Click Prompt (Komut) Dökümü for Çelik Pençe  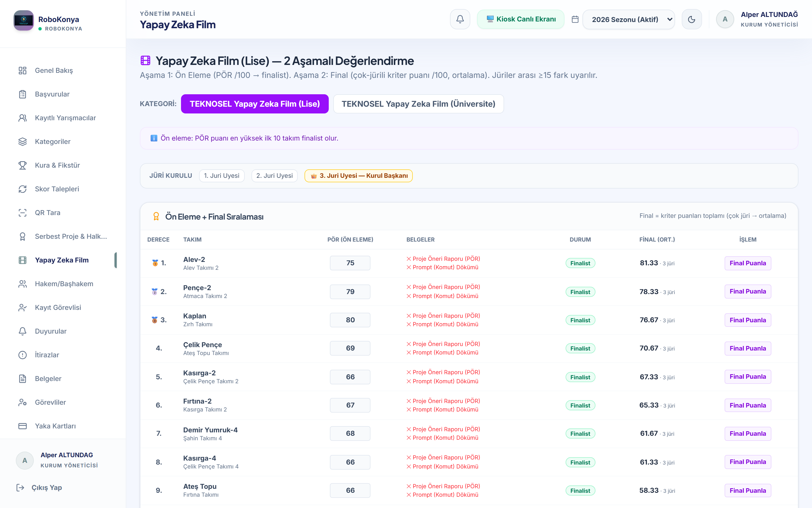click(x=443, y=352)
